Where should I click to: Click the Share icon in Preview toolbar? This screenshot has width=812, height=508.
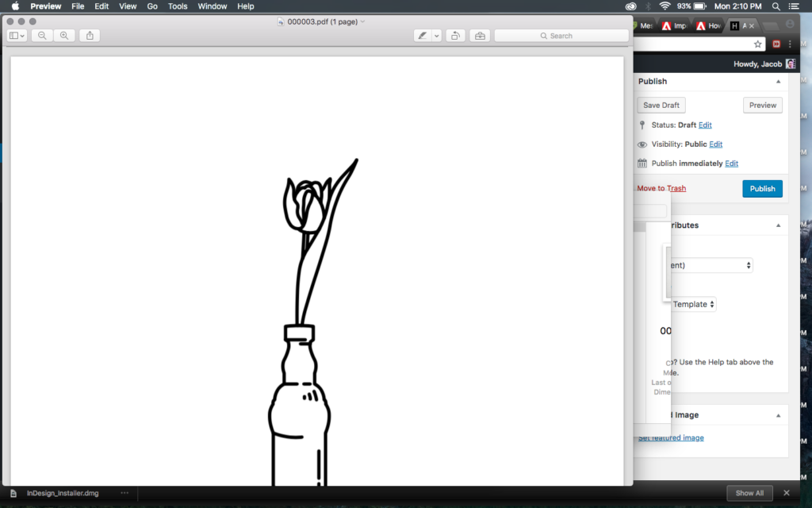[x=90, y=36]
